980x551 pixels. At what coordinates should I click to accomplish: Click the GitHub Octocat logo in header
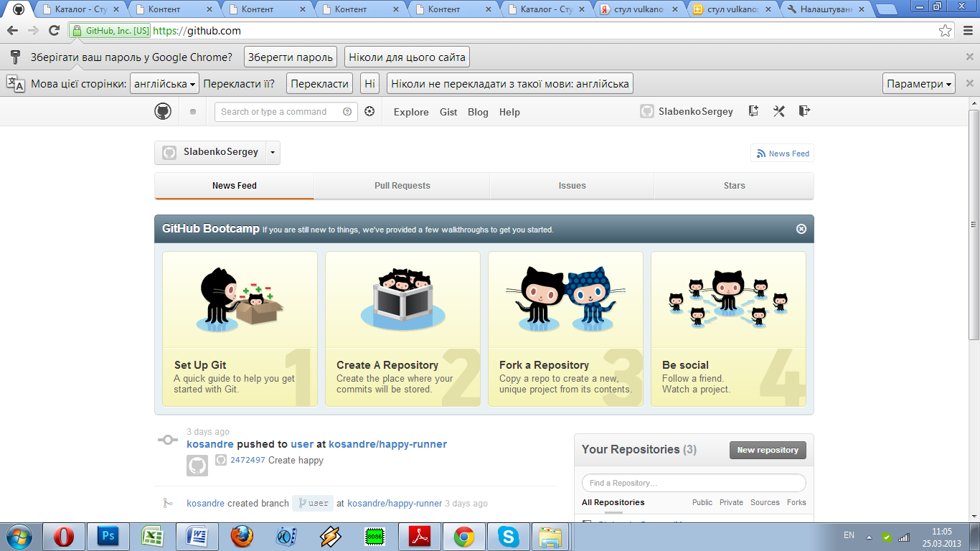(163, 111)
